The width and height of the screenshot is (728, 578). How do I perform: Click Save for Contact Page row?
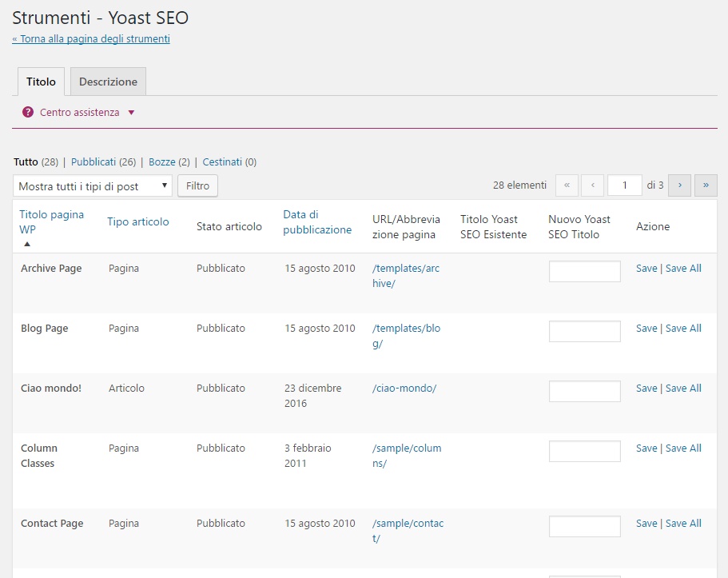click(646, 524)
